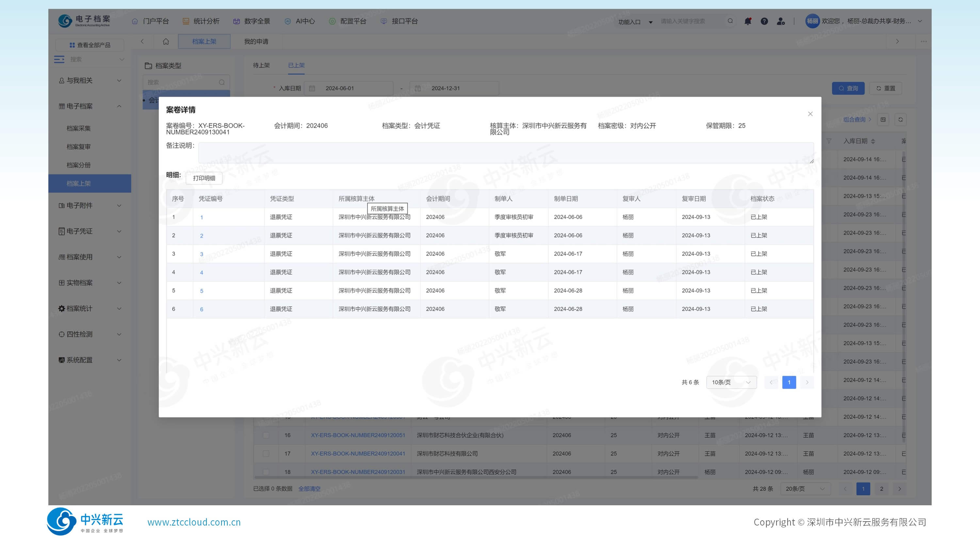Click the 重置 button
The height and width of the screenshot is (551, 980).
pos(886,88)
